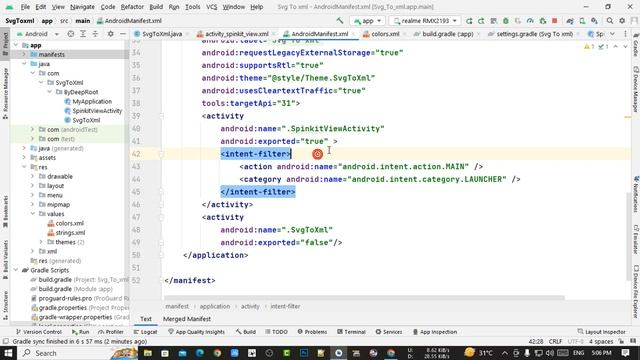Click the taskbar clock showing 5:06 PM
The height and width of the screenshot is (360, 640).
(601, 353)
